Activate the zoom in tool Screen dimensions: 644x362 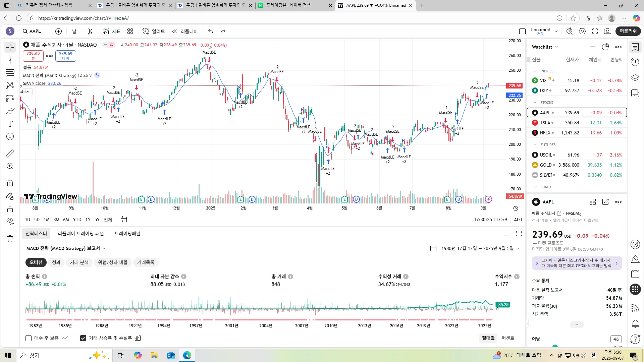point(10,166)
